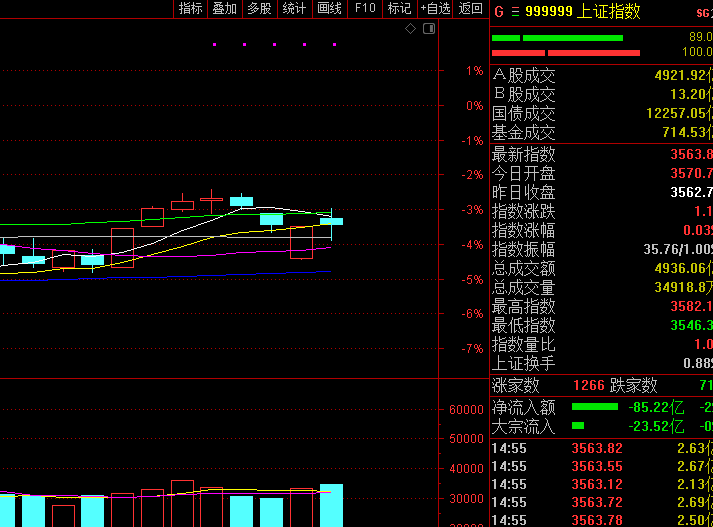Click the 大宗流入 -23.52亿 value
This screenshot has width=713, height=527.
tap(656, 427)
